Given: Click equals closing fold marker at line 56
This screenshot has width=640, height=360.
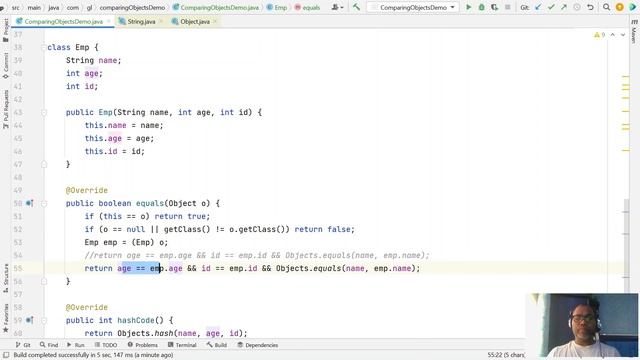Looking at the screenshot, I should (44, 282).
